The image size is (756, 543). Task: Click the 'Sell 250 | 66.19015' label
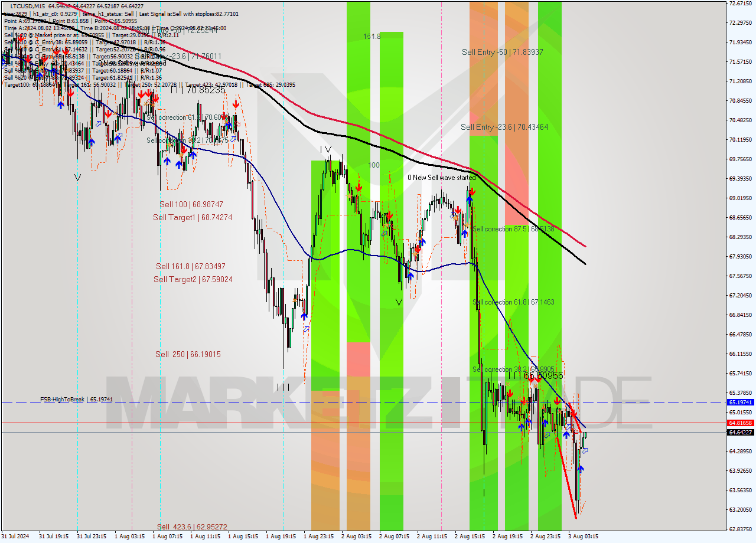coord(188,354)
